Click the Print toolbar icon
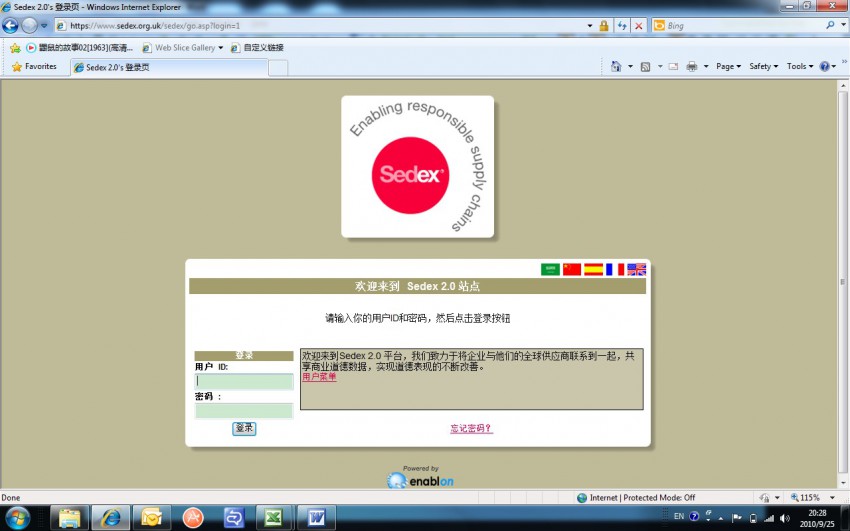This screenshot has height=531, width=850. (x=692, y=67)
